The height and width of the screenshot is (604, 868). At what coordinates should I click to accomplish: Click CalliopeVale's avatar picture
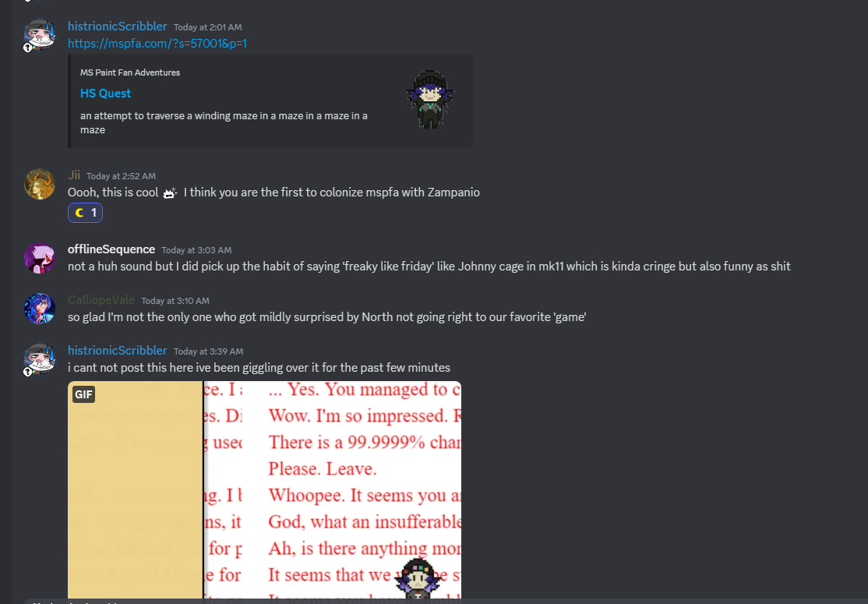[x=39, y=309]
